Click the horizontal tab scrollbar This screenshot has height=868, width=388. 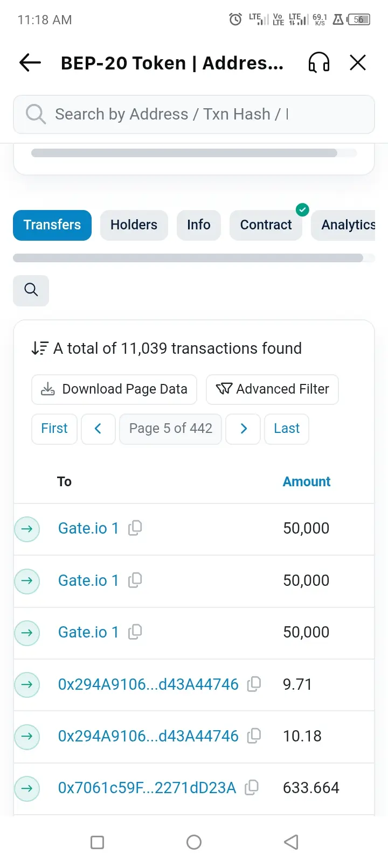pos(188,258)
